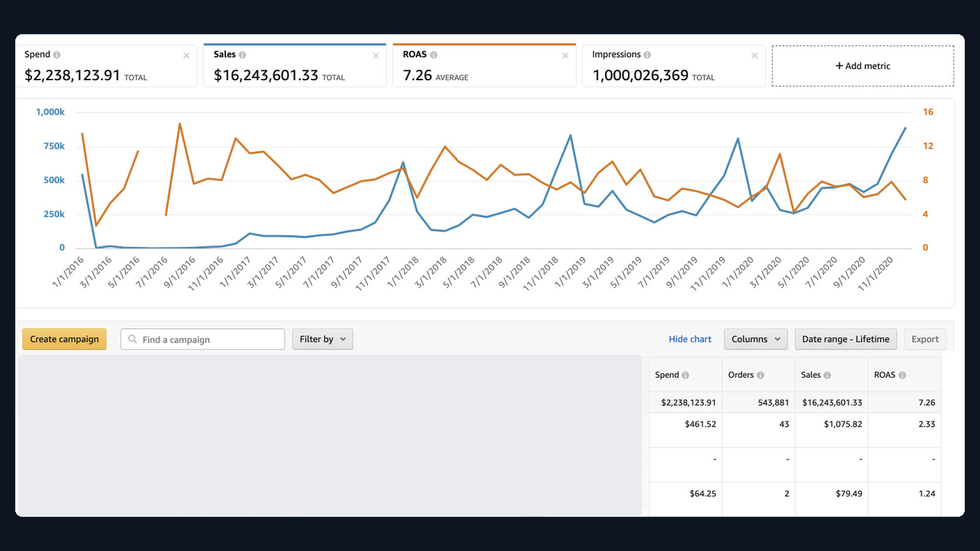Screen dimensions: 980x551
Task: Open info icon in Orders column header
Action: coord(761,375)
